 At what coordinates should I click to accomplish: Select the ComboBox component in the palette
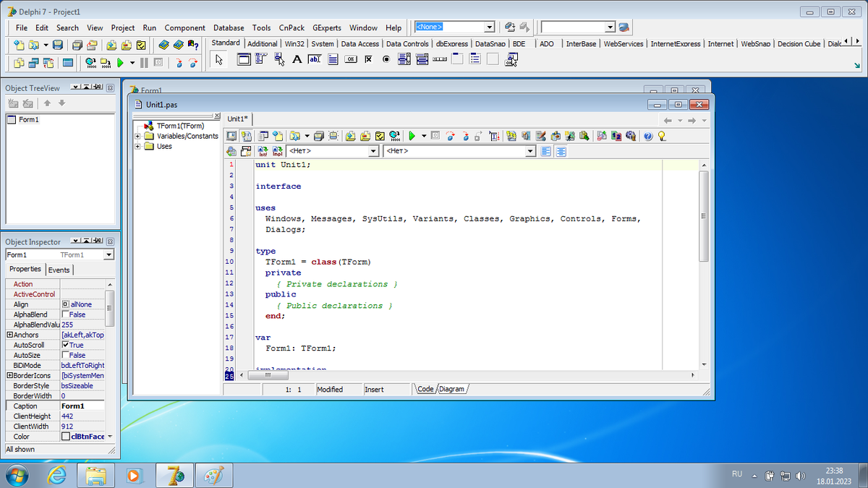tap(422, 60)
